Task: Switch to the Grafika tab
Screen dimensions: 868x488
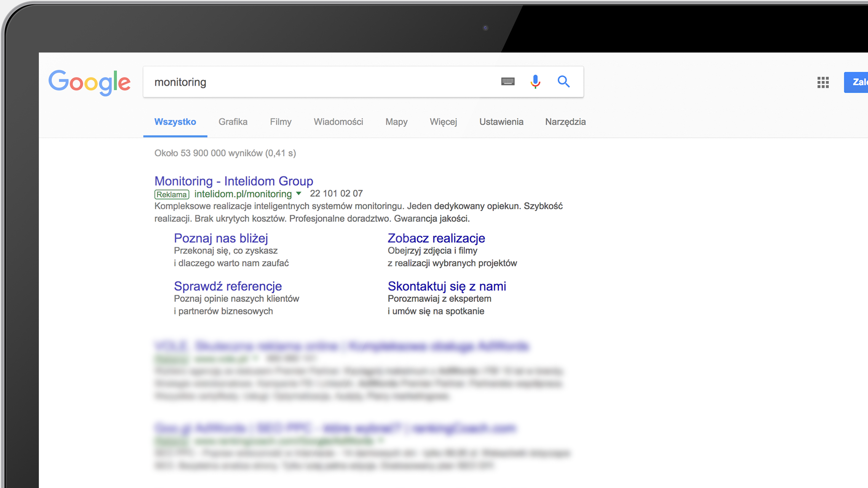Action: point(233,122)
